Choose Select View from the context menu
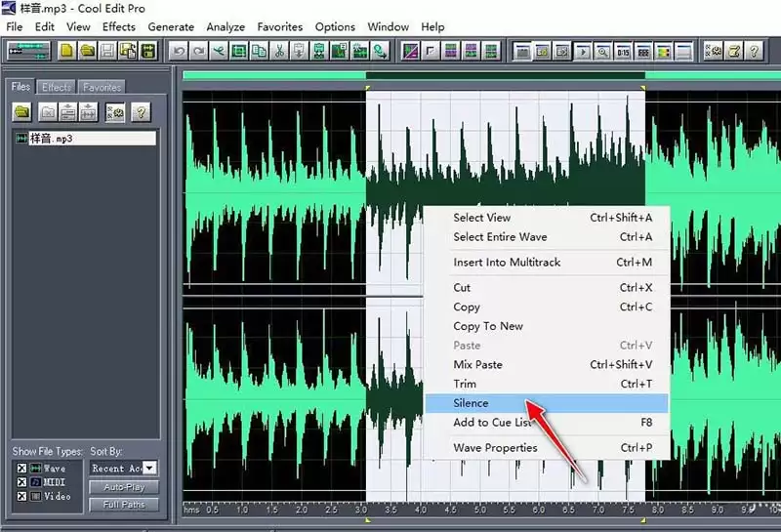Screen dimensions: 781x532 click(x=546, y=218)
